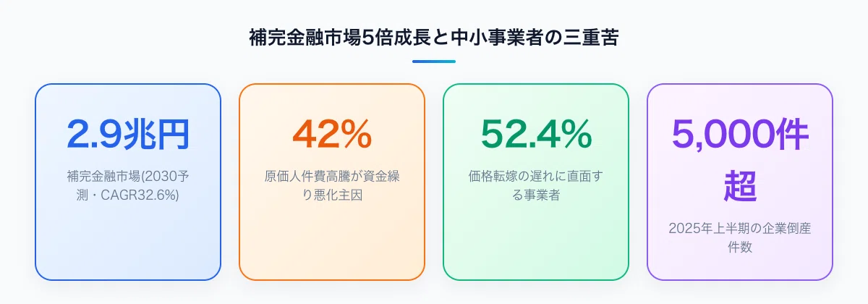Click the 三重苦 text in title
868x304 pixels.
point(591,38)
